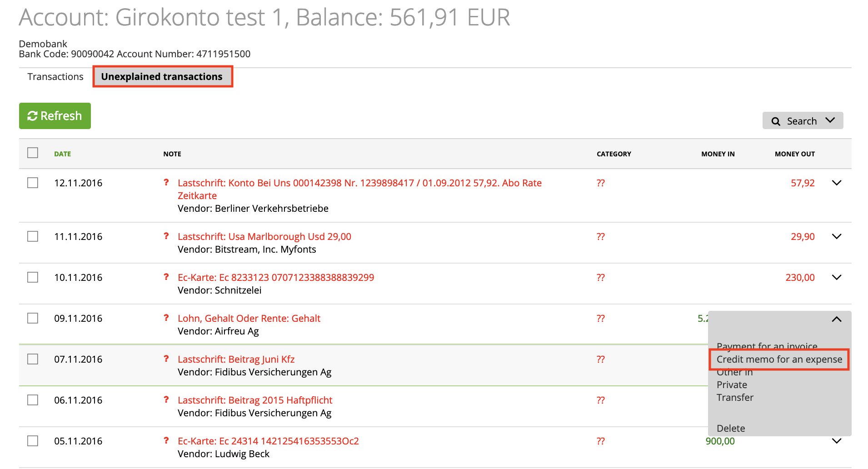Open the Lastschrift: Usa Marlborough Usd 29,00 link

[264, 237]
